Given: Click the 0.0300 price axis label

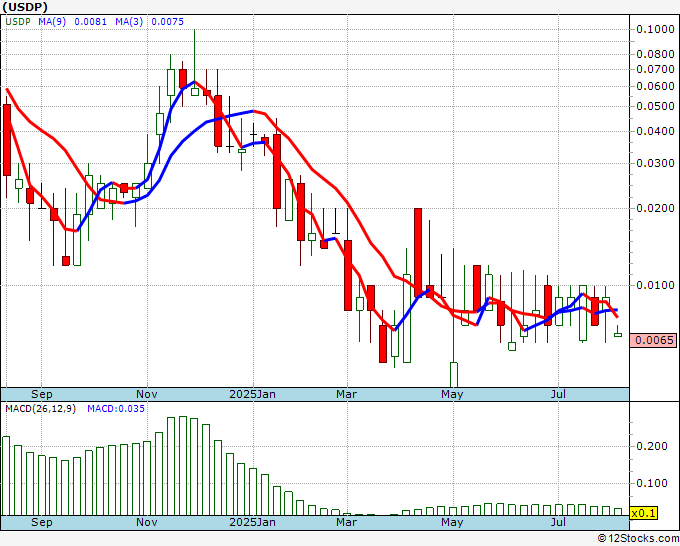Looking at the screenshot, I should 655,163.
